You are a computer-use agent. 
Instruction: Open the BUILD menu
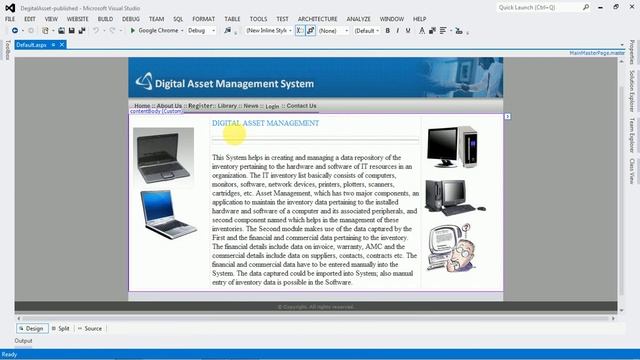click(x=105, y=19)
